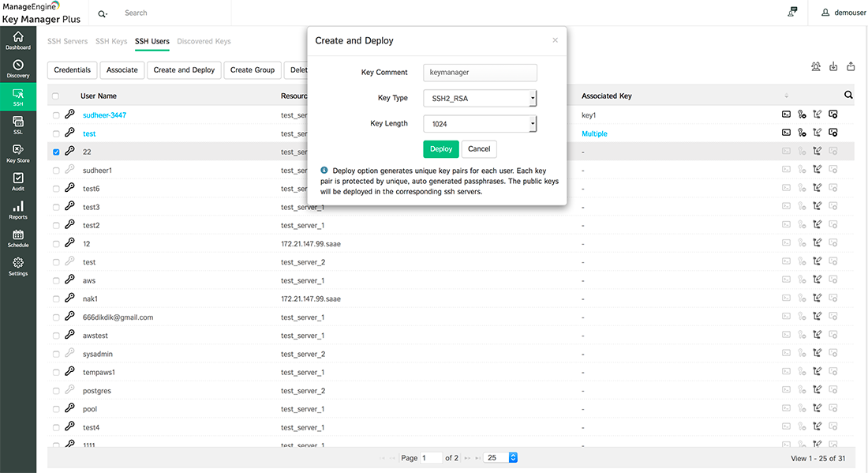Uncheck the checkbox for user 22

[x=56, y=152]
